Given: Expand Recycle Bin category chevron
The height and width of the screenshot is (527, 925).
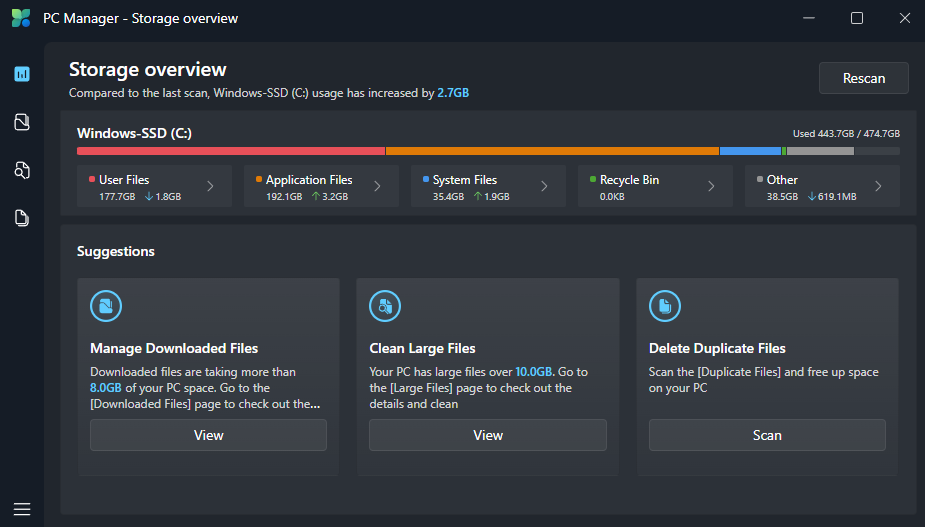Looking at the screenshot, I should [711, 186].
